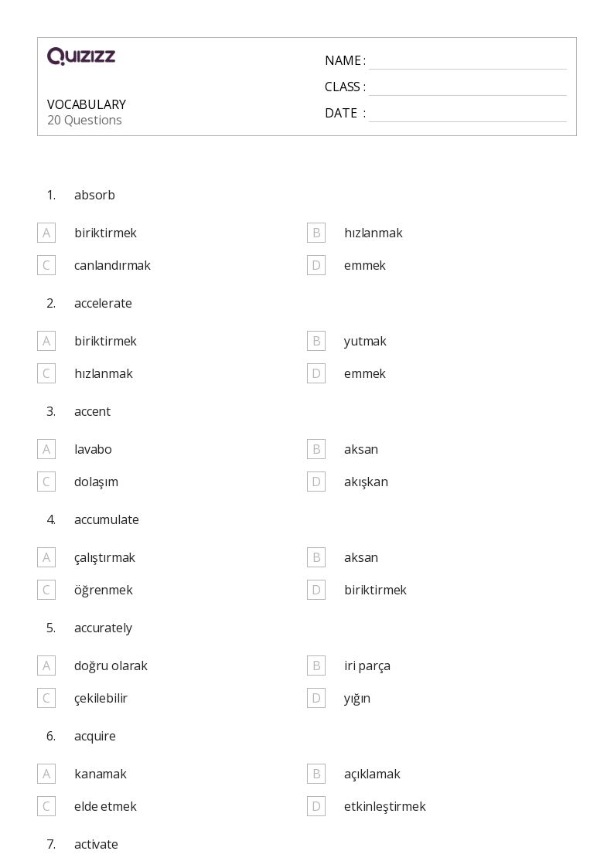614x868 pixels.
Task: Tick box D 'yığın' under accurately
Action: click(x=316, y=698)
